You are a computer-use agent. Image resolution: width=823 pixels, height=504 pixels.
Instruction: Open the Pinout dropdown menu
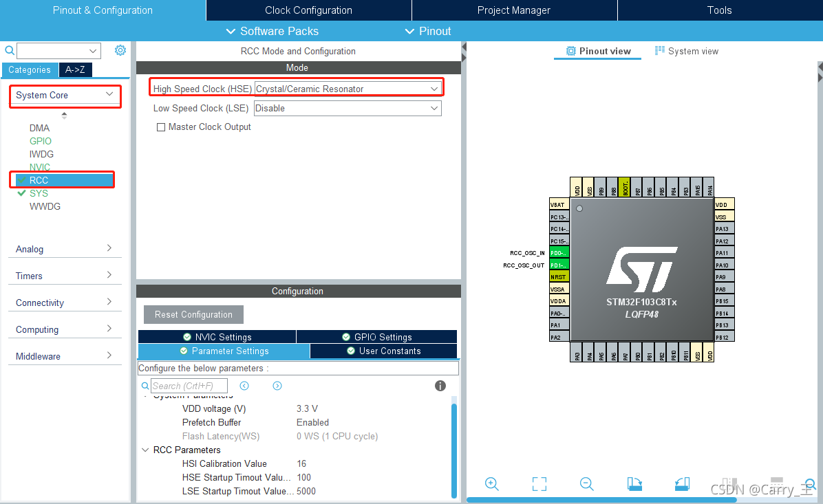click(x=428, y=31)
